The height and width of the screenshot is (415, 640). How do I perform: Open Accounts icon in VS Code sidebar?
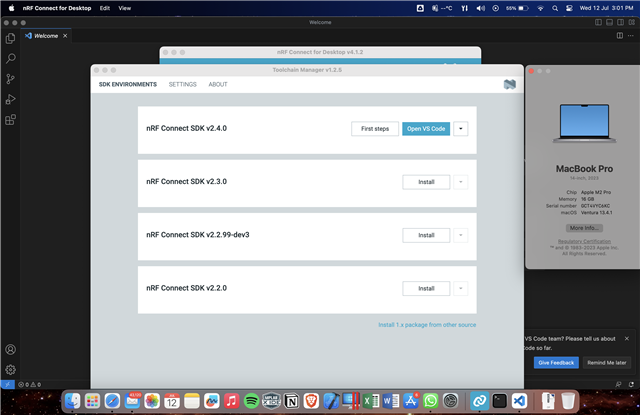coord(11,349)
